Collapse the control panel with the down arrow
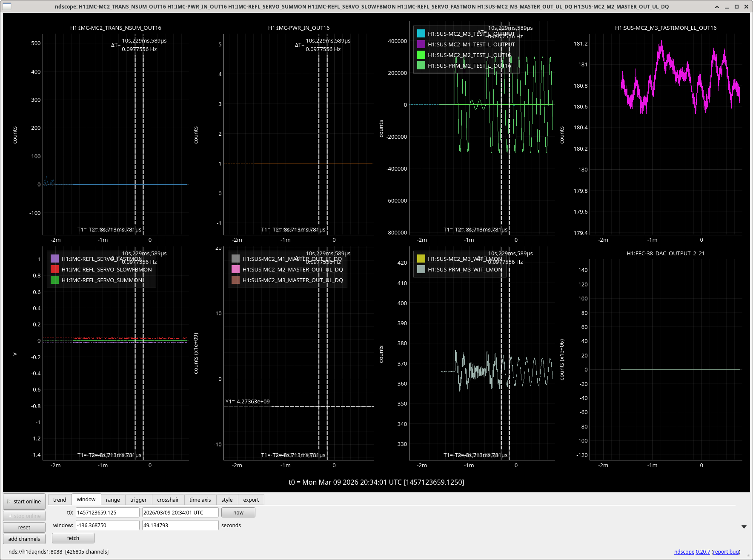 point(744,527)
